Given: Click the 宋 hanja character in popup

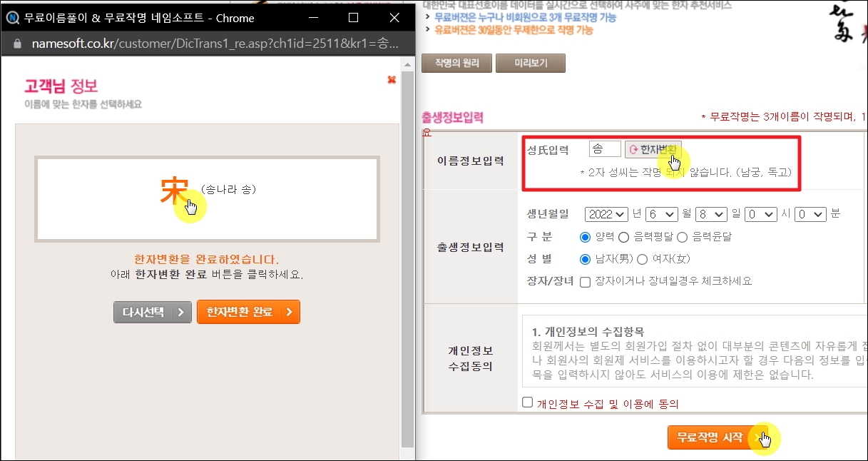Looking at the screenshot, I should (x=173, y=190).
